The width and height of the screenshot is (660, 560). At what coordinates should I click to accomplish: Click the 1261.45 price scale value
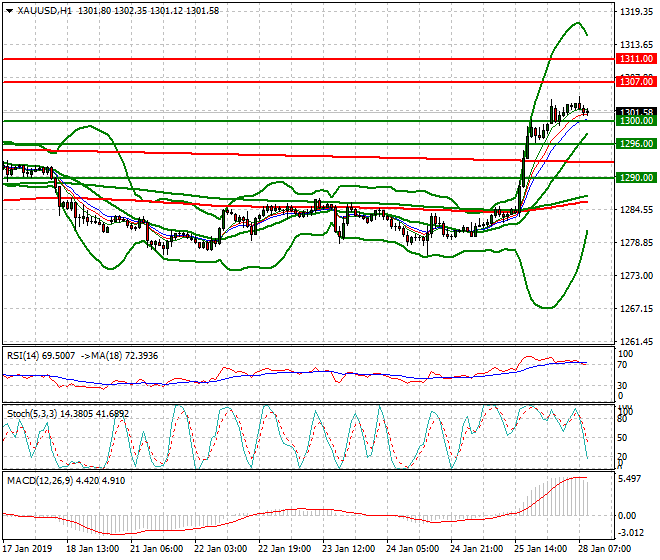pyautogui.click(x=636, y=341)
